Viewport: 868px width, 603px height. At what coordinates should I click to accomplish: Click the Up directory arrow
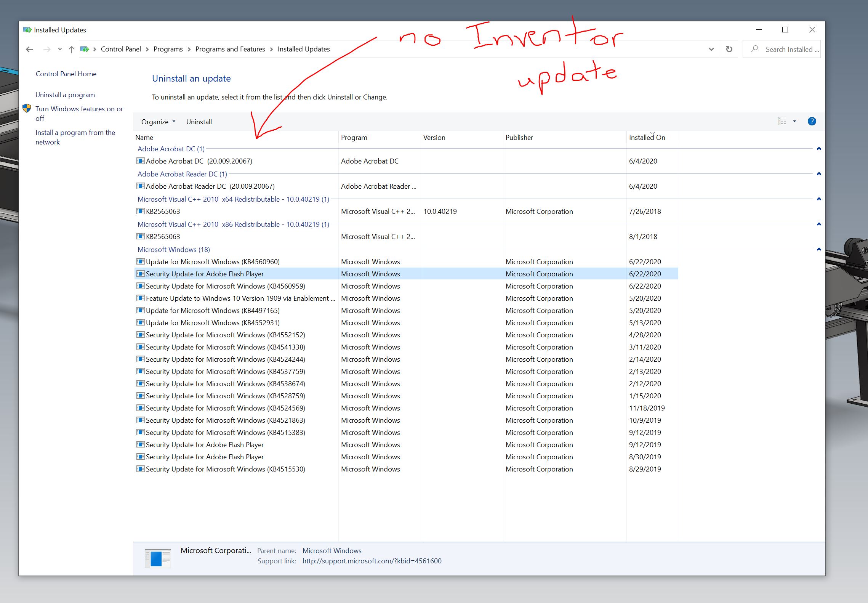click(71, 49)
